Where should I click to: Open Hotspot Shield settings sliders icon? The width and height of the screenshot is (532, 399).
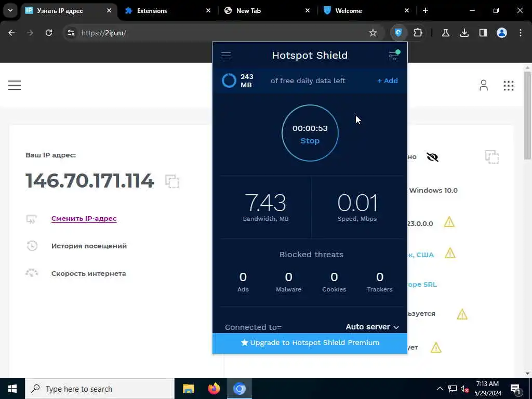(x=394, y=55)
